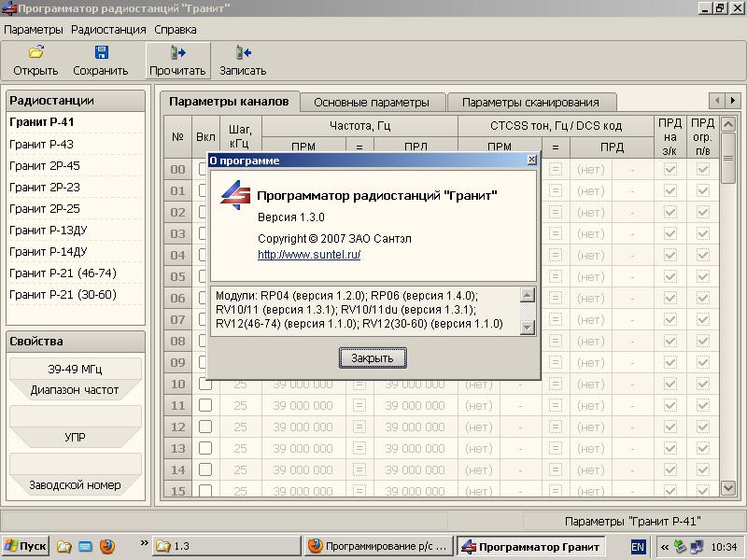
Task: Click the network computers tray icon
Action: click(697, 546)
